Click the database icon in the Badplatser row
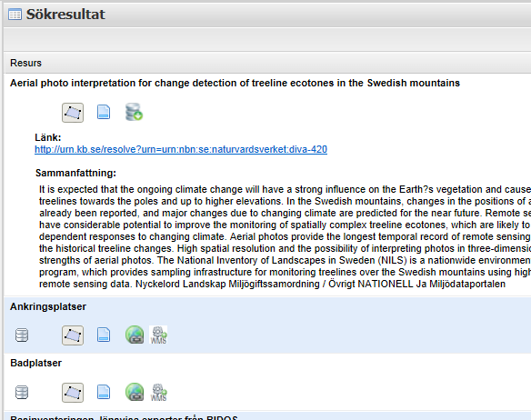The width and height of the screenshot is (531, 420). click(22, 393)
